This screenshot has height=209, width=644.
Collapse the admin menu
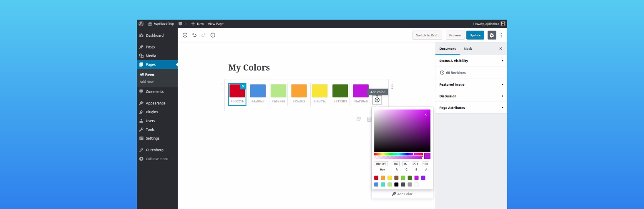point(157,159)
